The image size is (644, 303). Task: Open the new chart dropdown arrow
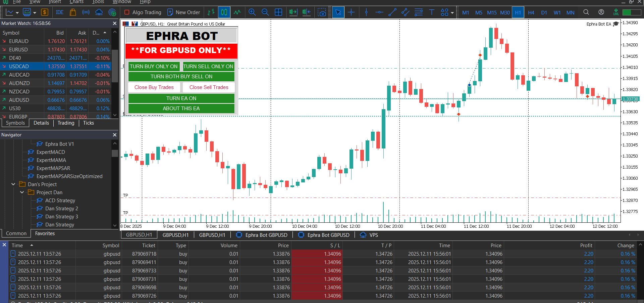(x=17, y=13)
